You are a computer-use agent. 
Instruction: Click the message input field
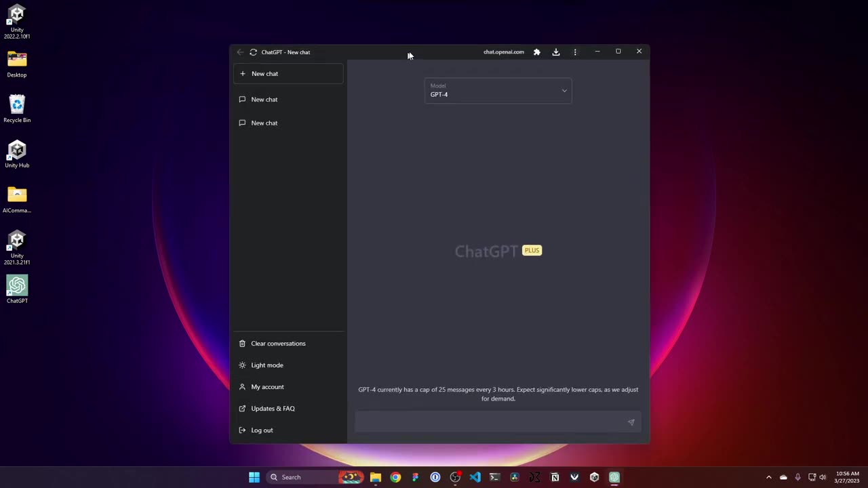(498, 422)
